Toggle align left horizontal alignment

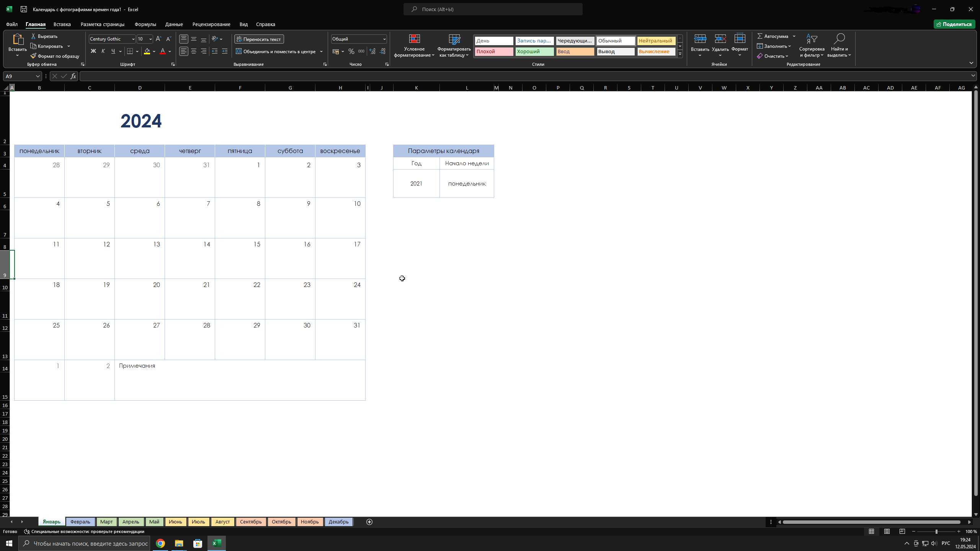click(x=184, y=51)
